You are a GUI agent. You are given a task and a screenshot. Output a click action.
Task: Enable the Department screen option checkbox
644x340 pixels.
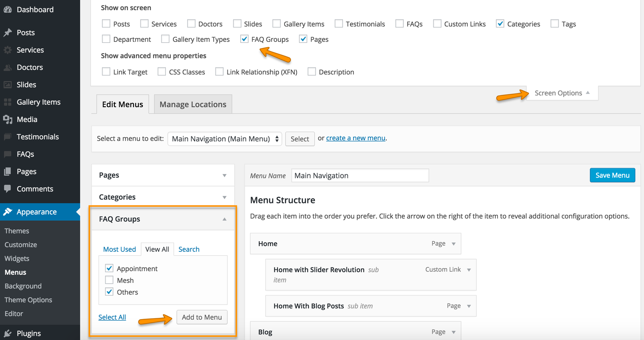click(x=106, y=39)
